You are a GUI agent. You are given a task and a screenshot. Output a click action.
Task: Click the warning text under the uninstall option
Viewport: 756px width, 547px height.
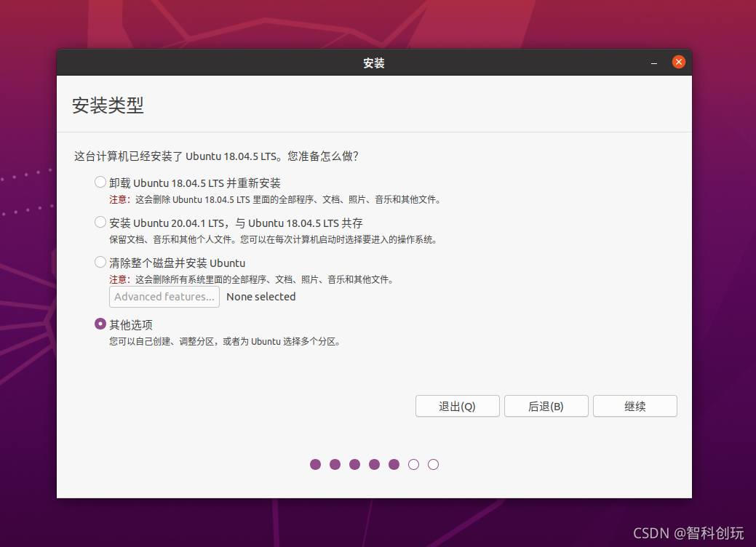tap(275, 199)
